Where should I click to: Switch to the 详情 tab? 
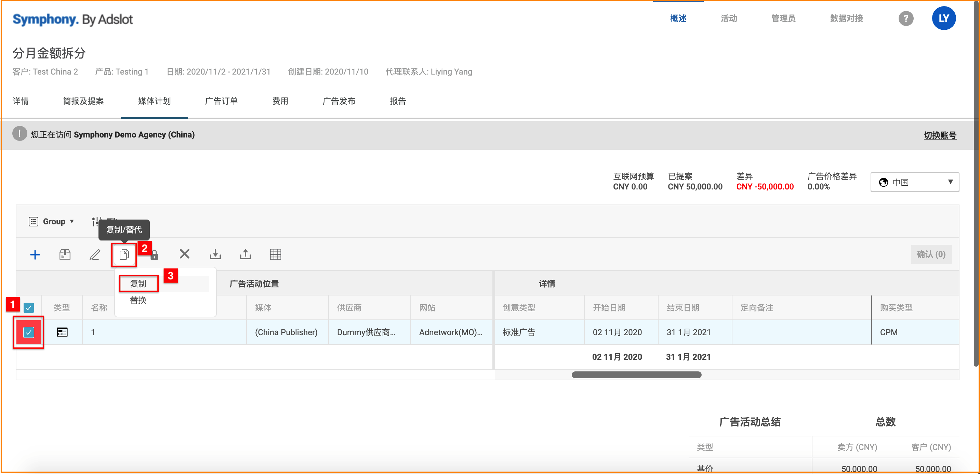point(21,101)
